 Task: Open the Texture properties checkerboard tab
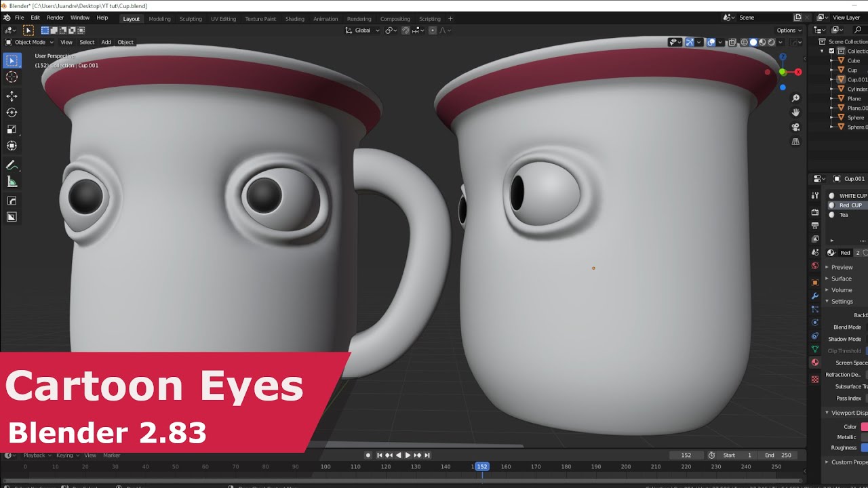815,380
